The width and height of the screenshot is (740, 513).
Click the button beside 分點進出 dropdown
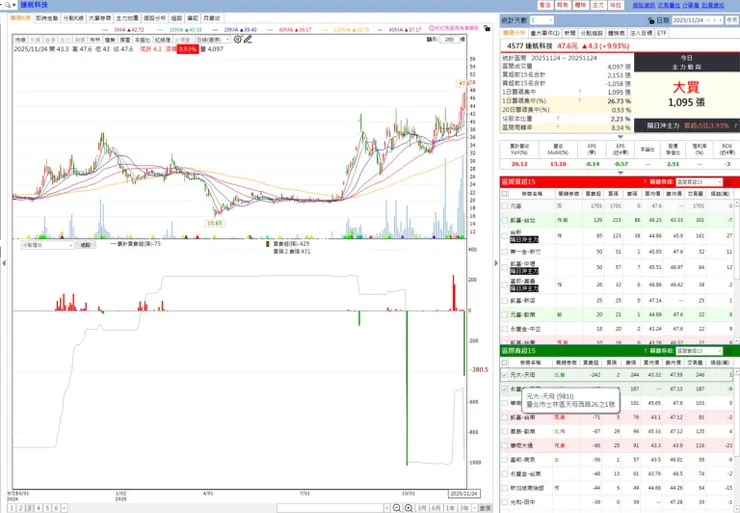click(x=85, y=245)
